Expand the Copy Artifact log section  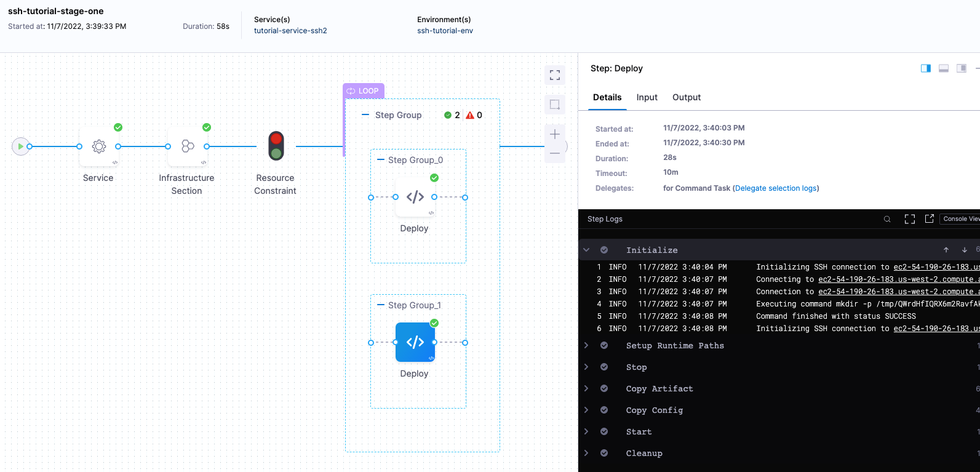[586, 389]
